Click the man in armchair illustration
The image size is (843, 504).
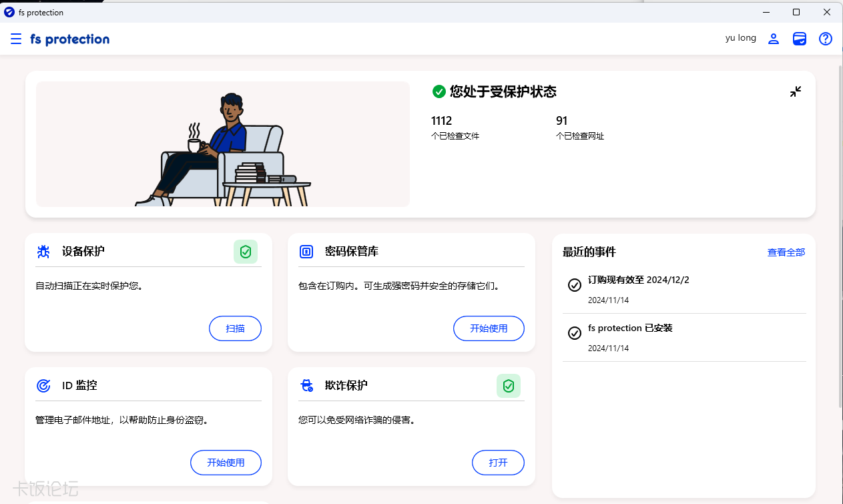point(223,144)
